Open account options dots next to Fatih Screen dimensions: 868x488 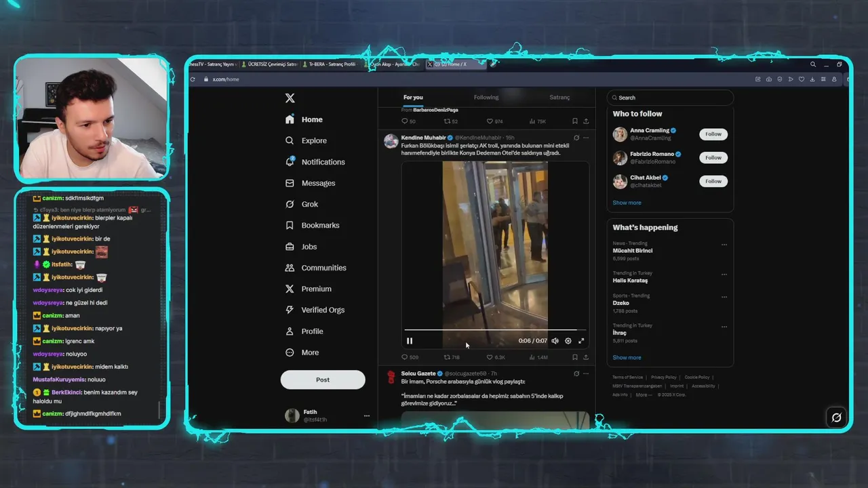(x=367, y=415)
